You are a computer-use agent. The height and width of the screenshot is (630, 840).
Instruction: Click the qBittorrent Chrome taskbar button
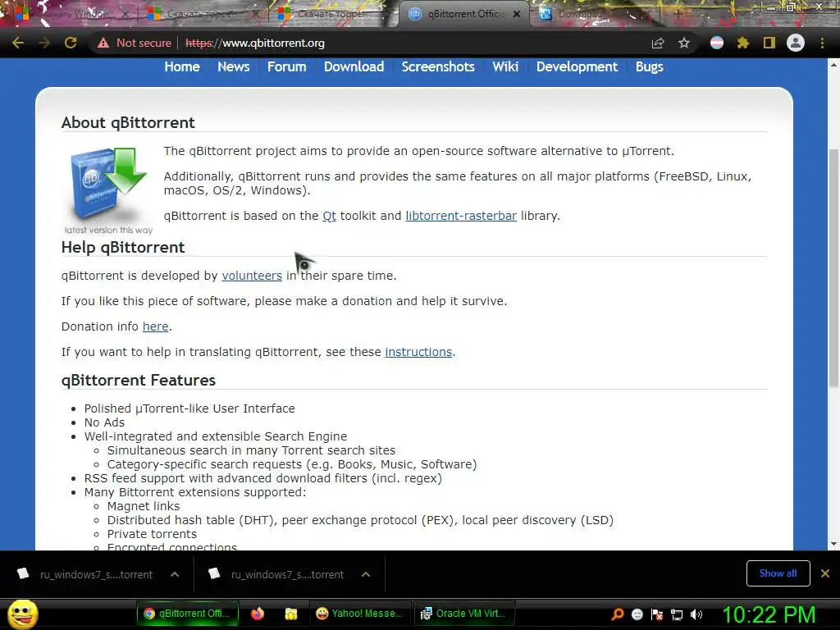pos(187,614)
